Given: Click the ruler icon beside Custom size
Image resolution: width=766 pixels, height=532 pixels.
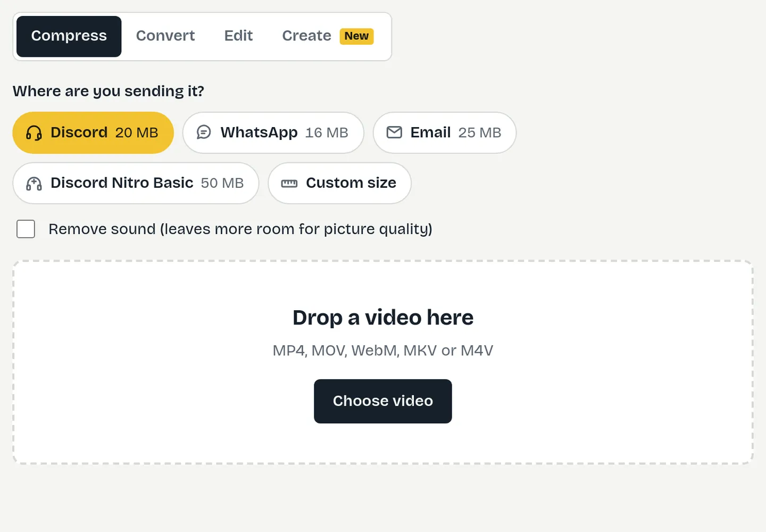Looking at the screenshot, I should click(289, 184).
